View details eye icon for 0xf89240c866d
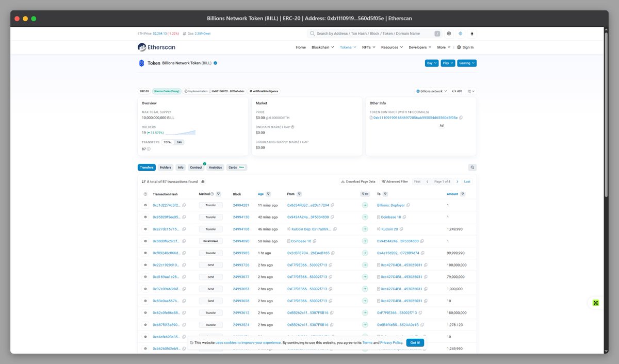619x364 pixels. (x=145, y=253)
